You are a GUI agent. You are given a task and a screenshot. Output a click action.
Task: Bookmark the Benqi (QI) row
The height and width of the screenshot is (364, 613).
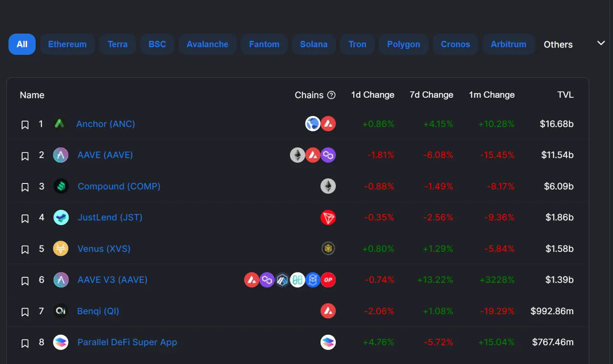[x=25, y=312]
